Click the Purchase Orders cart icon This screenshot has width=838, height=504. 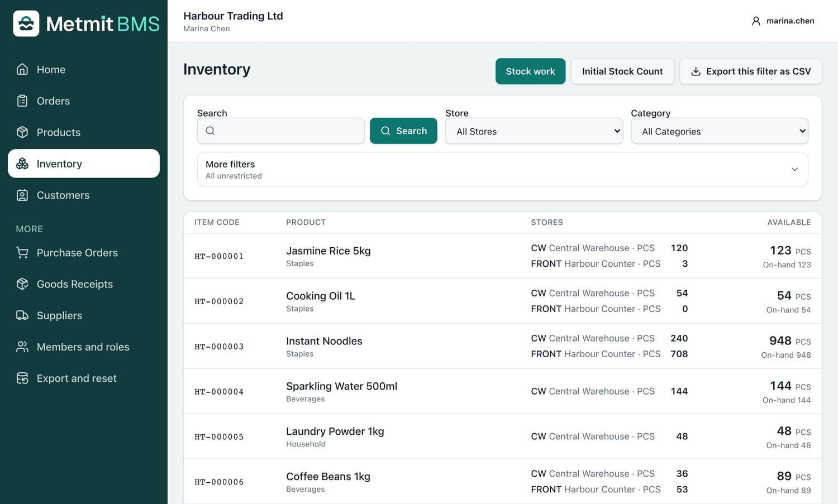(22, 252)
